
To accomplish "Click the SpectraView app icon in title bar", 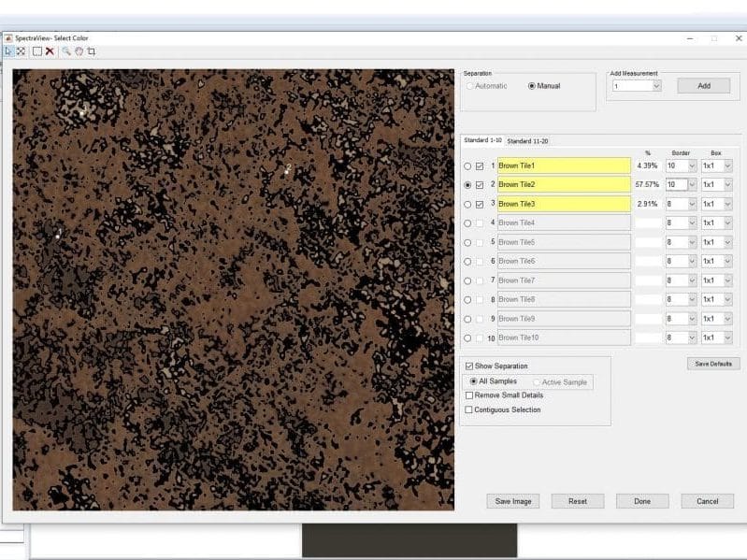I will click(8, 38).
